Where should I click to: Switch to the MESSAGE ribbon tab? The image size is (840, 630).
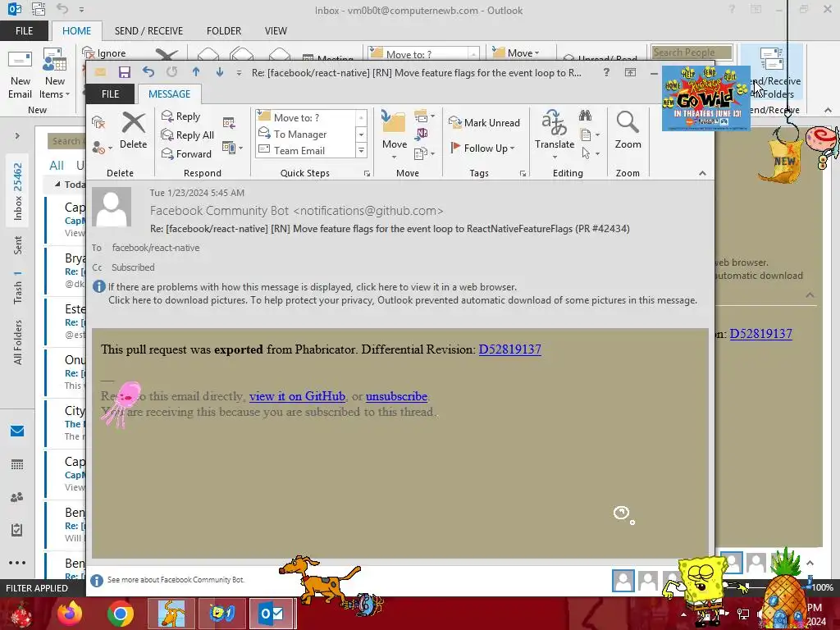coord(169,94)
